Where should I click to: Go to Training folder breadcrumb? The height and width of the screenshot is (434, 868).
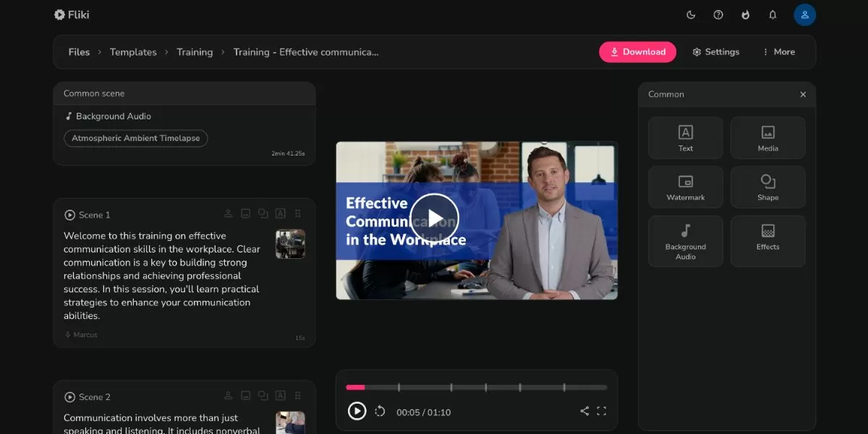pyautogui.click(x=195, y=52)
